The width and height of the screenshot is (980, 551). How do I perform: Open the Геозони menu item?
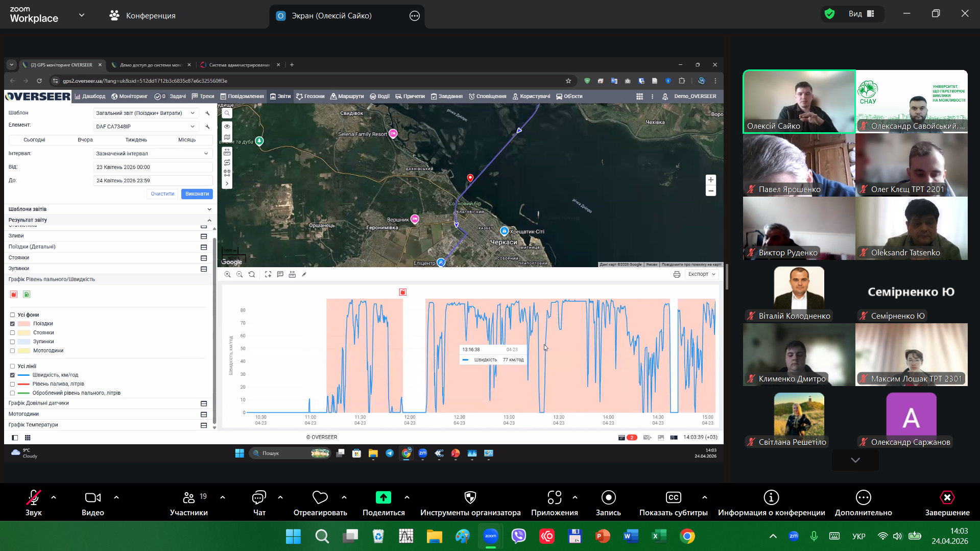coord(310,97)
